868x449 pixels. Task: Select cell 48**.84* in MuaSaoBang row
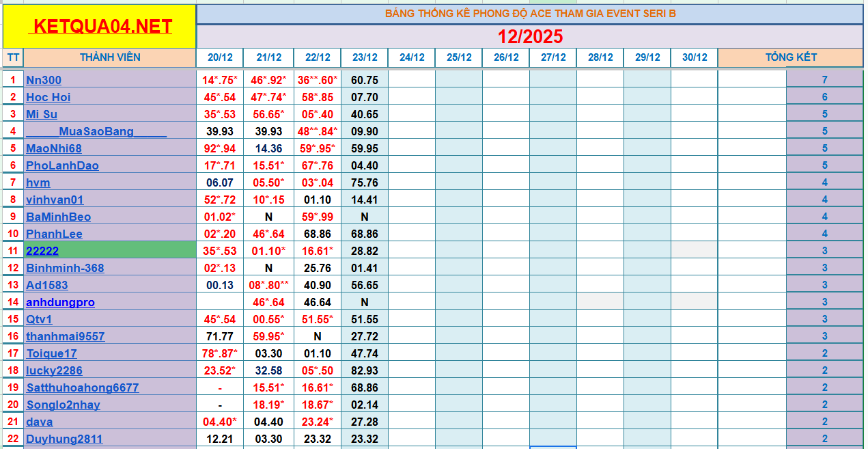point(318,131)
